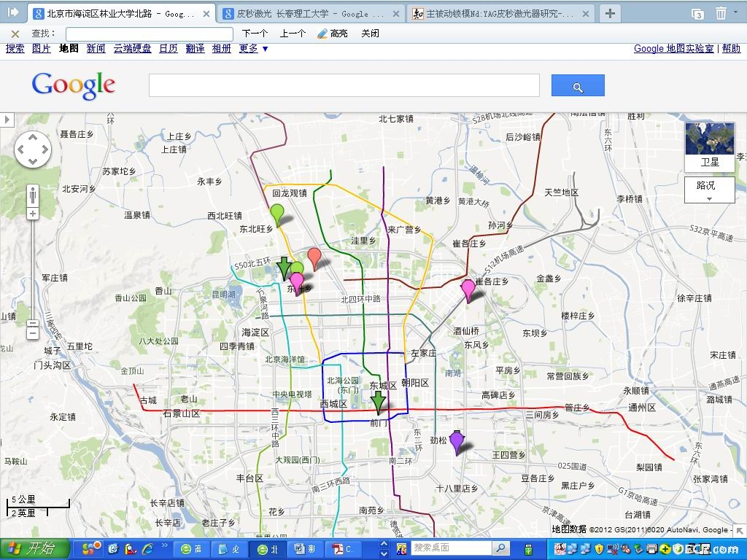Open the 路况 traffic layer dropdown
747x560 pixels.
pyautogui.click(x=709, y=190)
